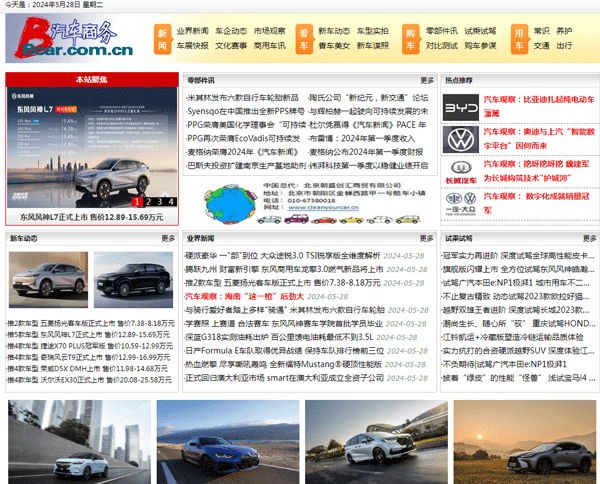Open 对比测试 in the top navigation

tap(442, 46)
